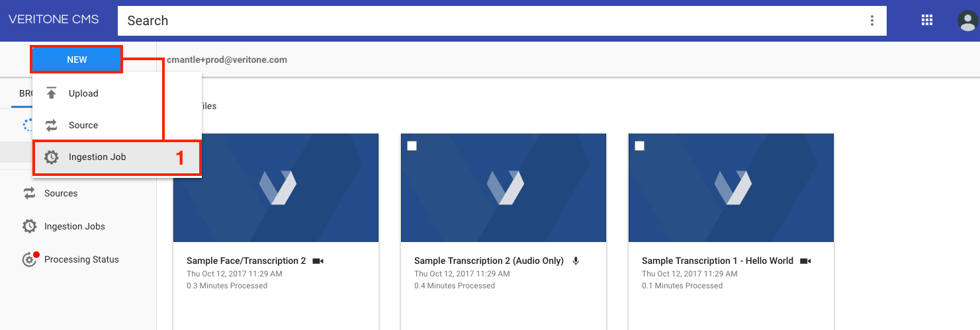The height and width of the screenshot is (330, 980).
Task: Choose Upload from the New menu
Action: pos(83,93)
